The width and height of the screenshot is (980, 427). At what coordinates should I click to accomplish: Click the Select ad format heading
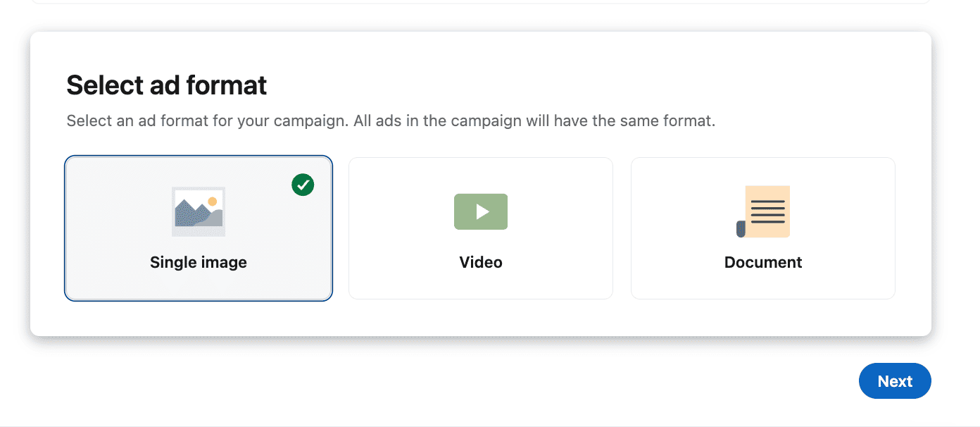click(x=166, y=85)
